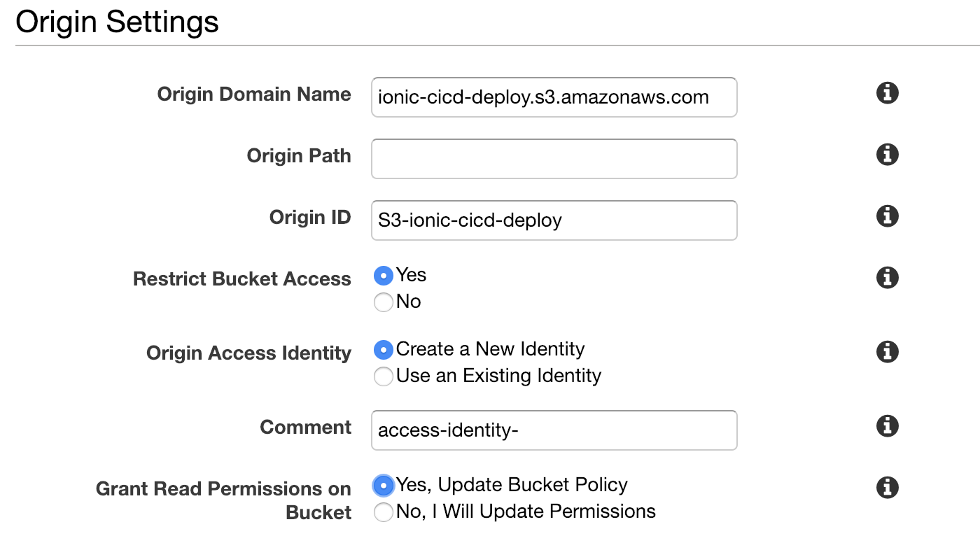Click the Origin Domain Name field
This screenshot has width=980, height=543.
click(x=554, y=97)
